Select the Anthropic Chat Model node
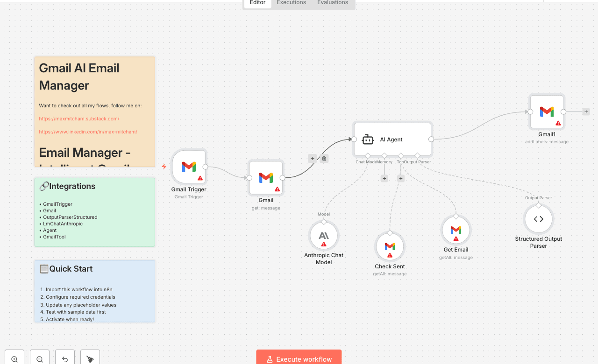598x364 pixels. [x=324, y=235]
